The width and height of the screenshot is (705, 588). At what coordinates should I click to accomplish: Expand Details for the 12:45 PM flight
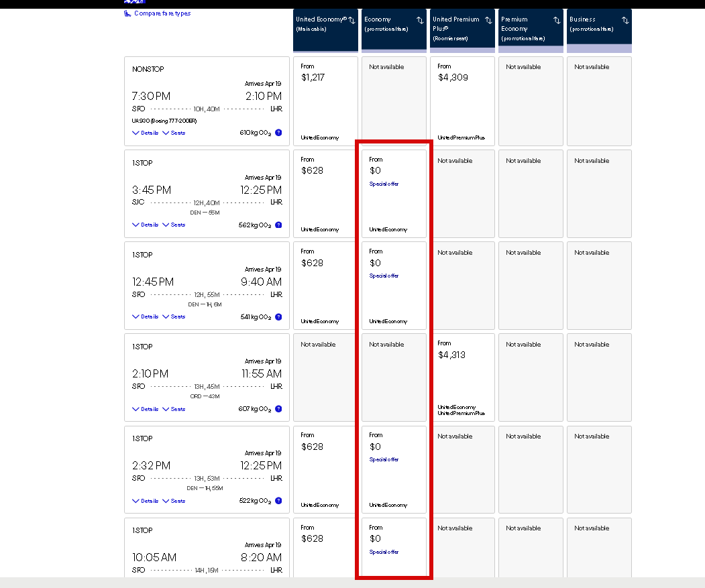(146, 317)
